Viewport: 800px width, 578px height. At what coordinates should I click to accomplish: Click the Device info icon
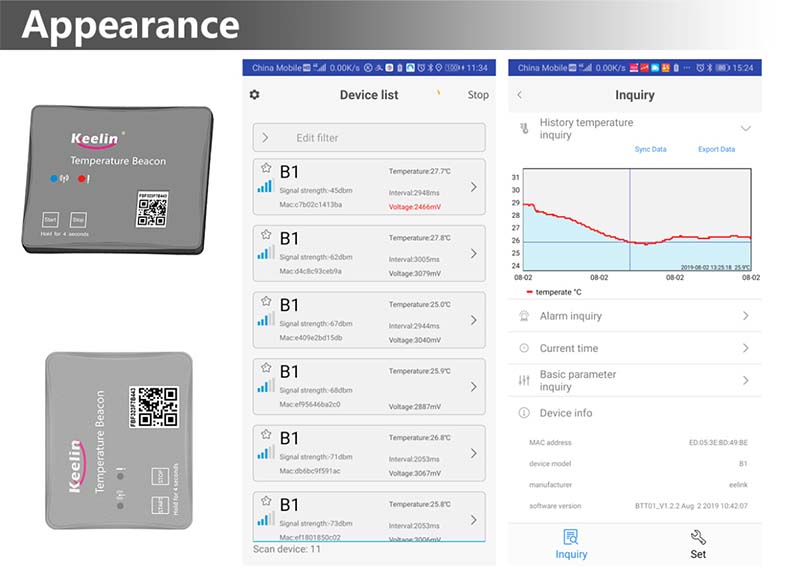click(524, 413)
